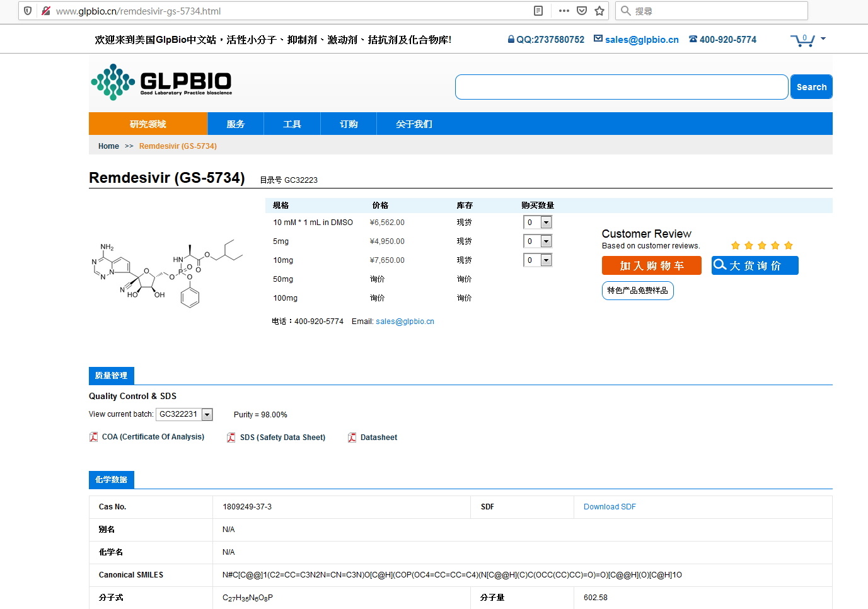Viewport: 868px width, 609px height.
Task: Open the Datasheet link
Action: pos(379,438)
